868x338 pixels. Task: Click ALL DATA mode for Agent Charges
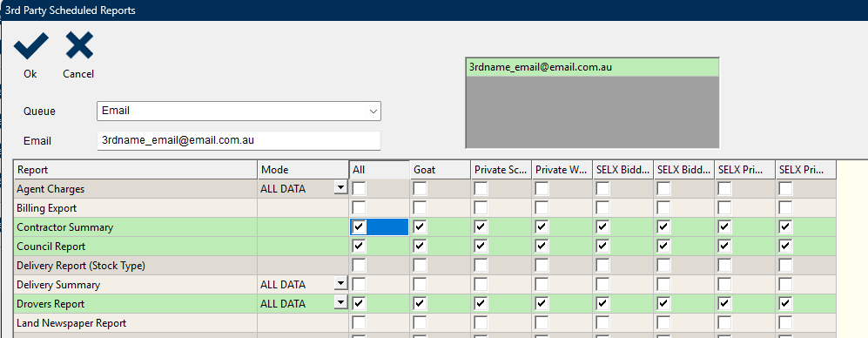pos(283,189)
